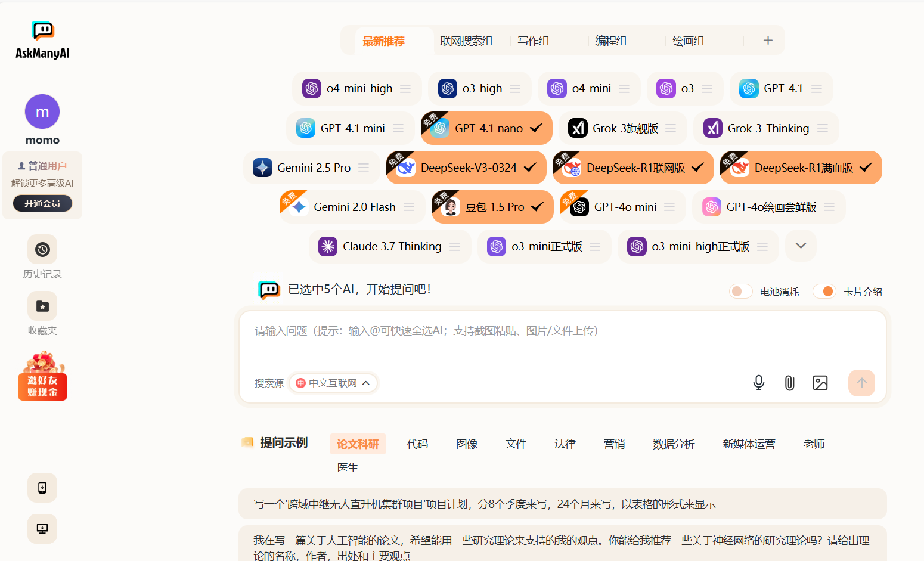
Task: Select the o4-mini model chip
Action: click(x=589, y=88)
